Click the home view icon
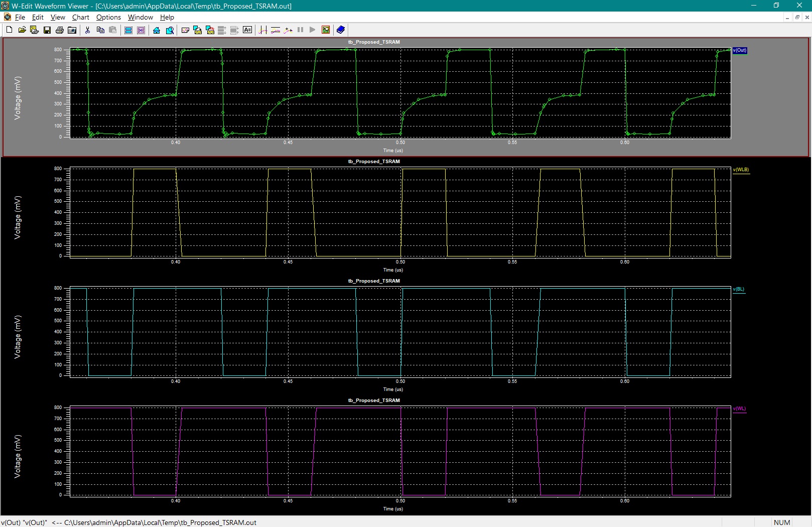 [x=157, y=30]
